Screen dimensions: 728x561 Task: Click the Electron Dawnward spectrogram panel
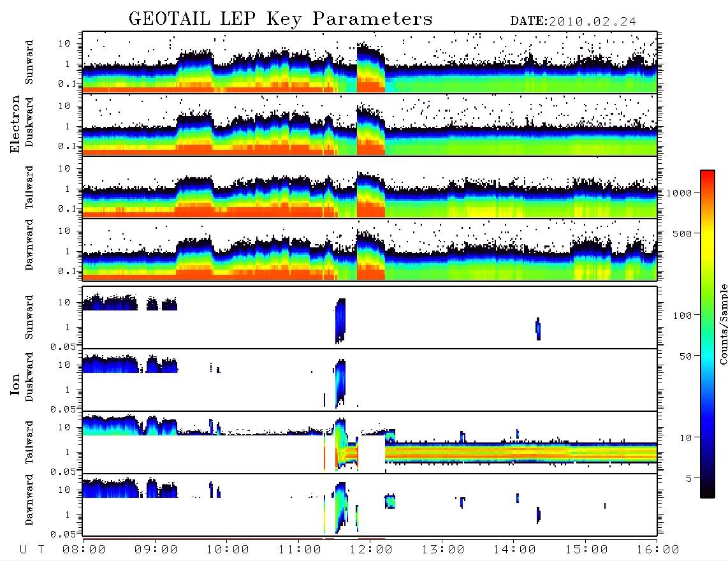point(370,250)
